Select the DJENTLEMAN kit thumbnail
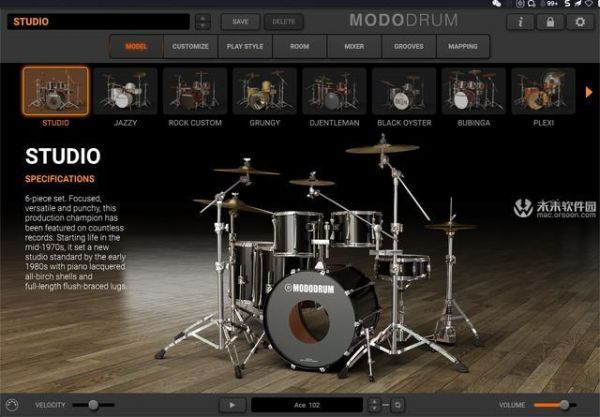 click(334, 91)
